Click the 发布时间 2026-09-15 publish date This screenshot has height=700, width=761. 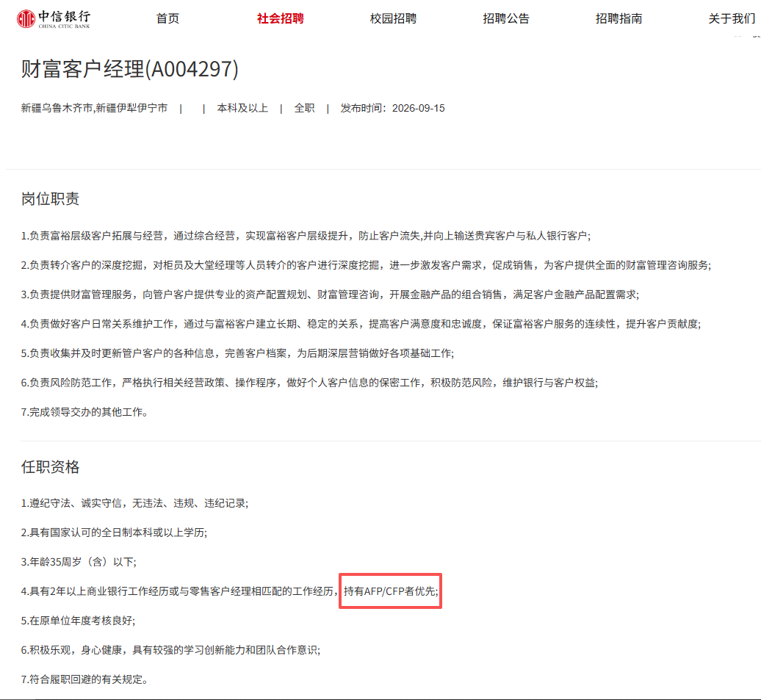tap(392, 108)
